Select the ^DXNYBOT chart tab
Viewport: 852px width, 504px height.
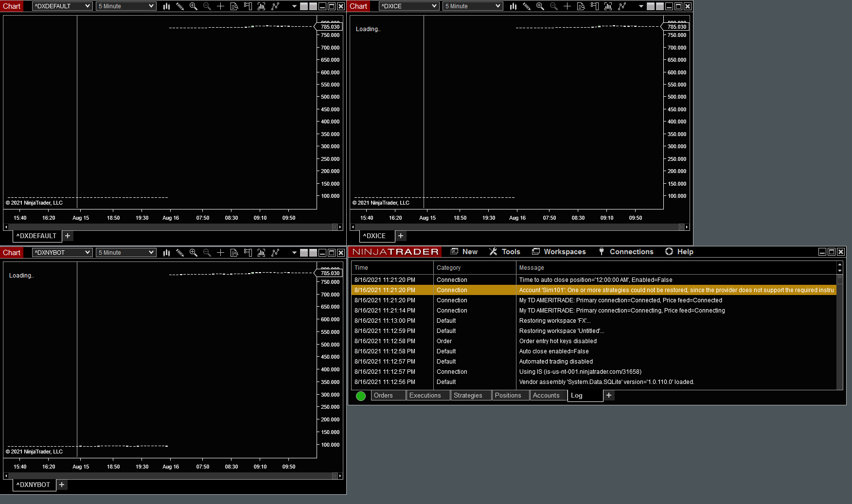(x=34, y=485)
